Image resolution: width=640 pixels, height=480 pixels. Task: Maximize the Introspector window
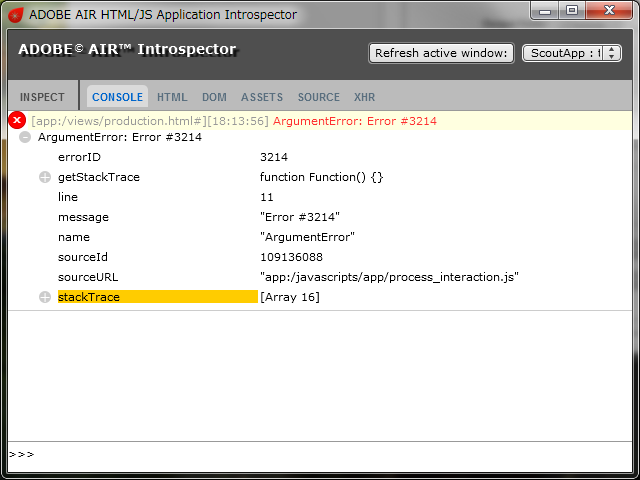click(x=572, y=10)
